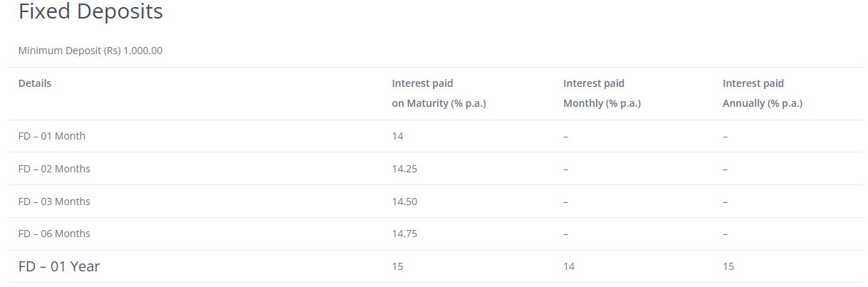Click the Fixed Deposits heading
This screenshot has width=868, height=287.
click(90, 12)
